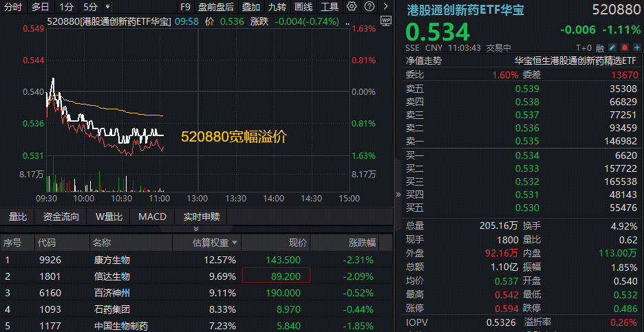Image resolution: width=644 pixels, height=332 pixels.
Task: Click the 净值走势 link
Action: coord(423,60)
